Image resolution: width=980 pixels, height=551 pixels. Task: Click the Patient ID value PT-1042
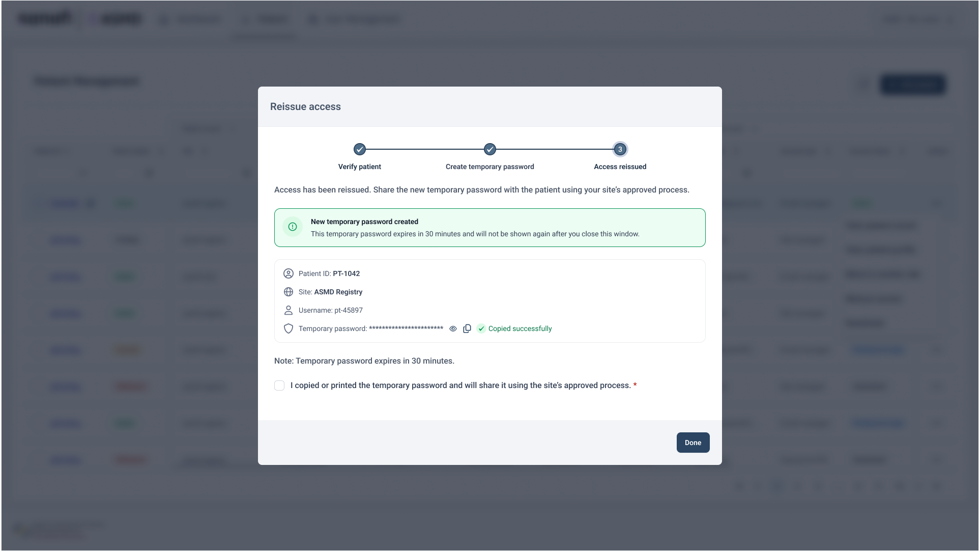click(x=347, y=273)
